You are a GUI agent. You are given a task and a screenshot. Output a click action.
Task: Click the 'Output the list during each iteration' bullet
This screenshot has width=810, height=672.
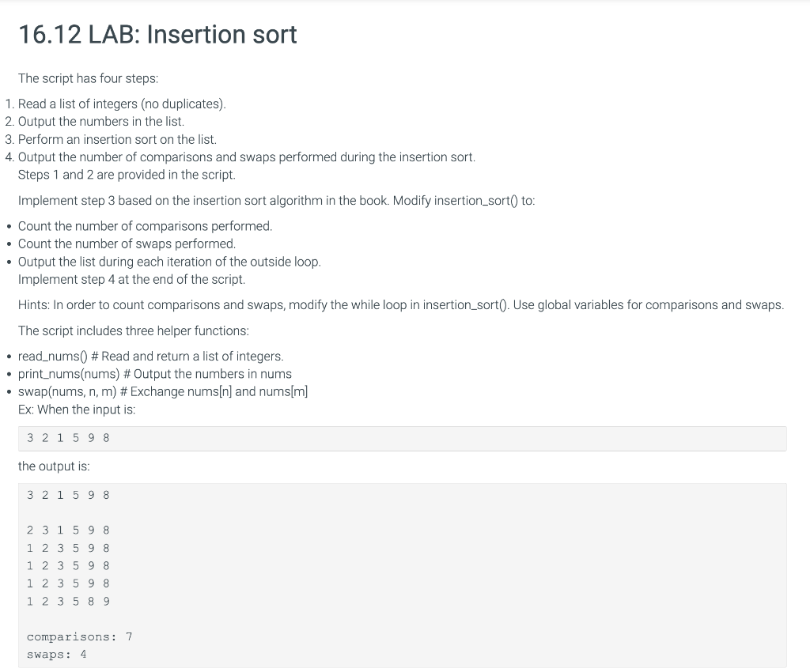click(169, 262)
